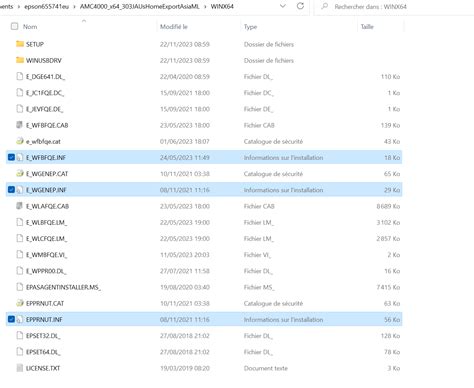Click the E_WMBFQE.VI_ file icon

pyautogui.click(x=20, y=254)
